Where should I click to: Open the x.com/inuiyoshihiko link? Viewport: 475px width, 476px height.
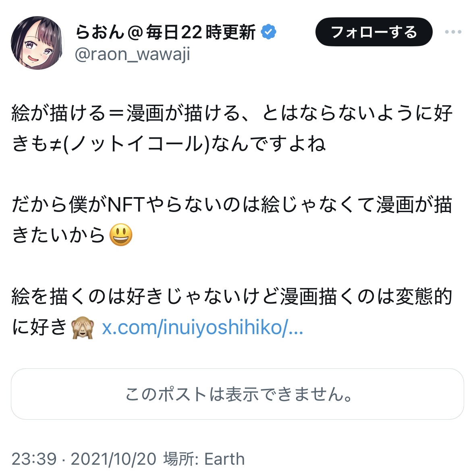[x=202, y=327]
